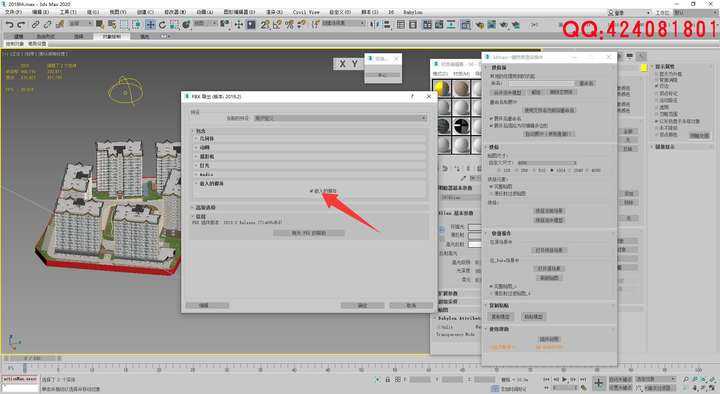Expand the 高级选项 section in FBX dialog
The height and width of the screenshot is (394, 720).
tap(309, 208)
